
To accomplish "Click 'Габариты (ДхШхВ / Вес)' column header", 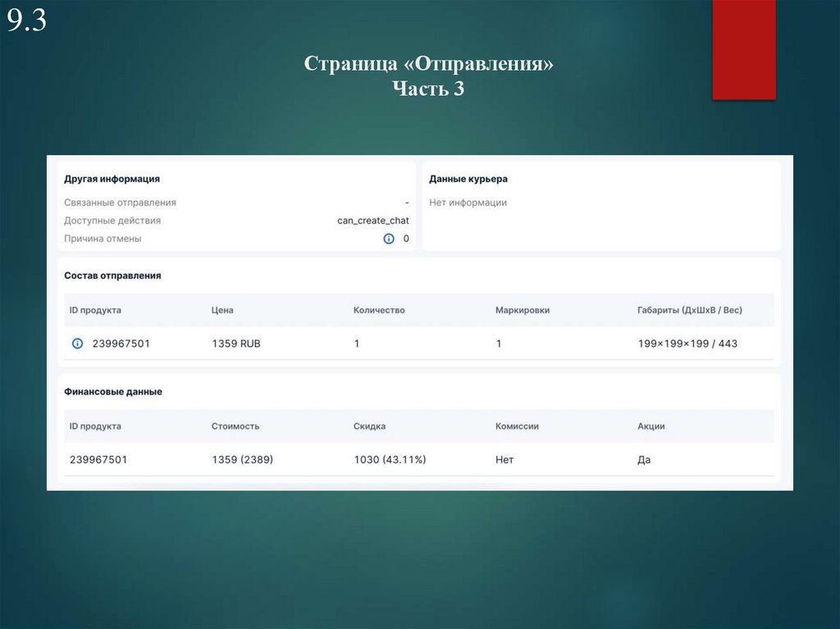I will (689, 310).
